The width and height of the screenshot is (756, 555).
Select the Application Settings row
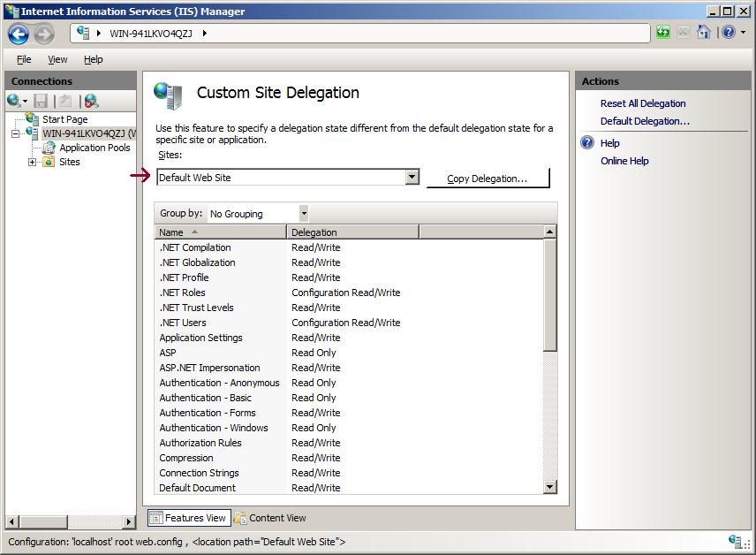[349, 338]
